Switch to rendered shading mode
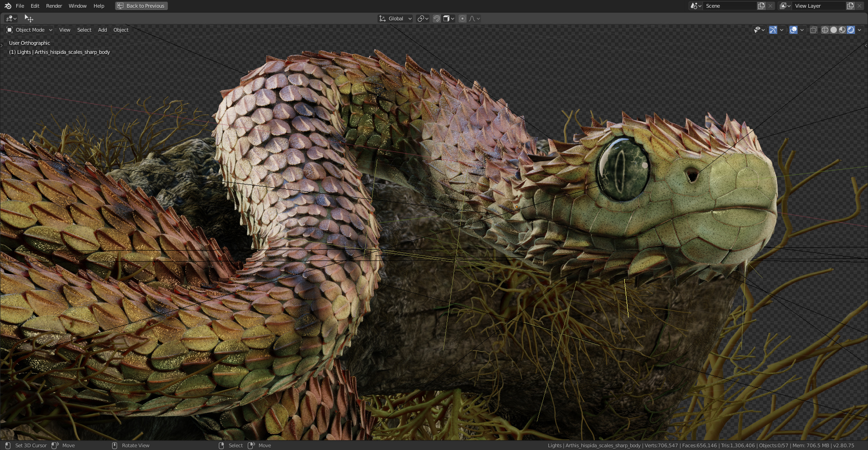Screen dimensions: 868x450 click(851, 30)
